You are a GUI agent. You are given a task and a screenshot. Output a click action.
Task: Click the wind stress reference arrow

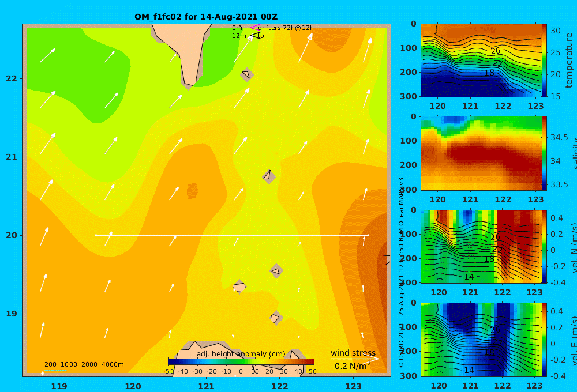coord(354,358)
